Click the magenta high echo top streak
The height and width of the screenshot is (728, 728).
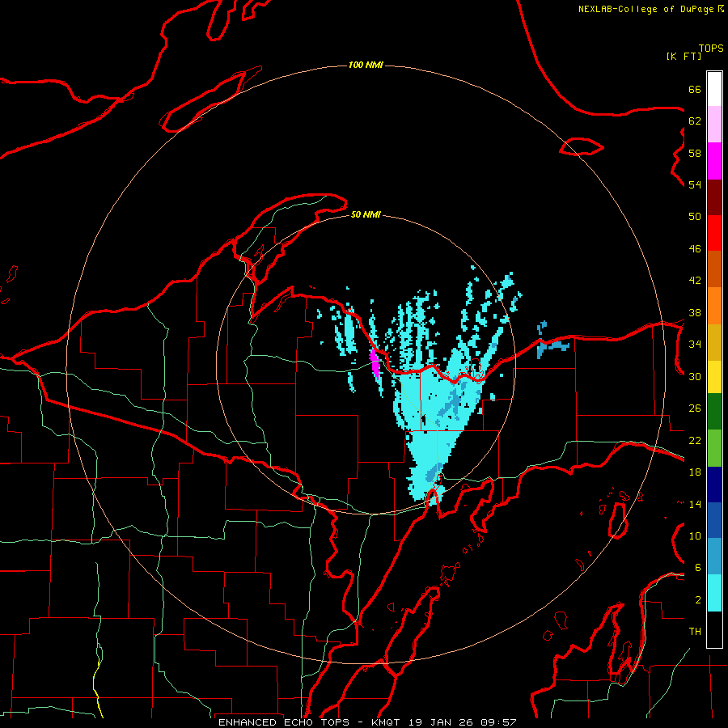375,364
